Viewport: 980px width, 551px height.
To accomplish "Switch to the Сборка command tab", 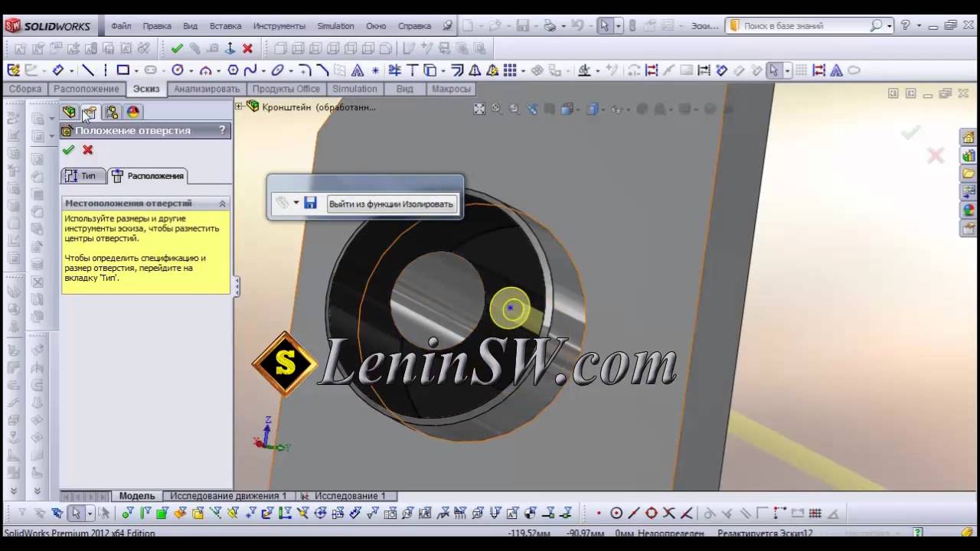I will [25, 89].
